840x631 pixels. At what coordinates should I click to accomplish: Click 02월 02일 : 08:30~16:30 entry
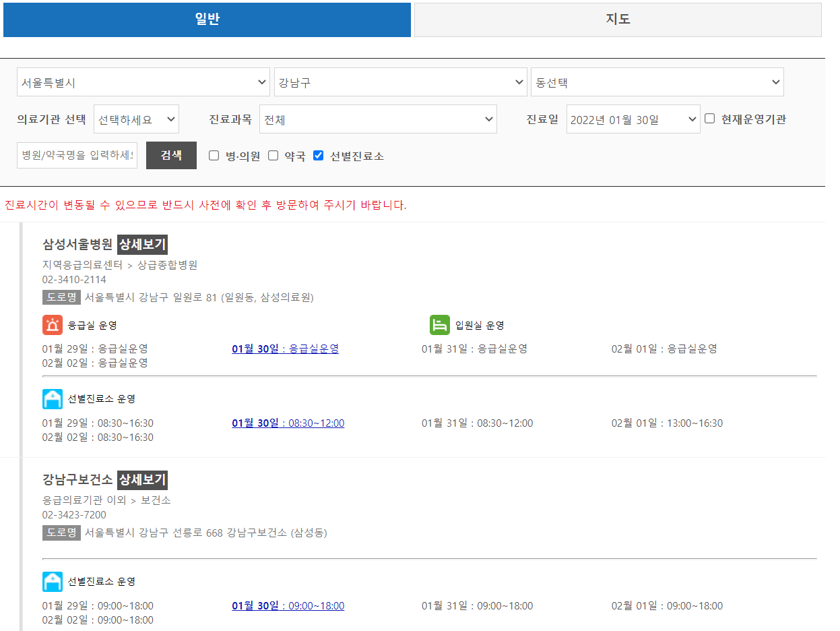coord(98,438)
